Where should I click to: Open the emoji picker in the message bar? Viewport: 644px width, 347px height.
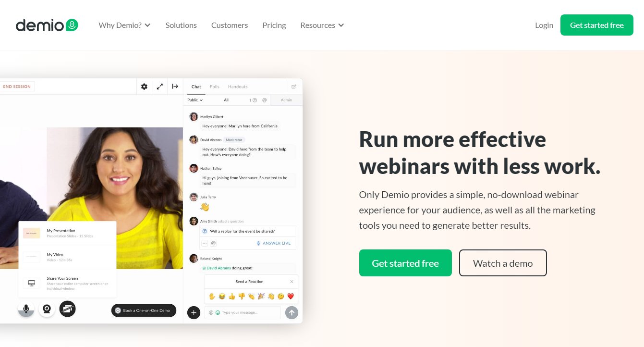[219, 312]
